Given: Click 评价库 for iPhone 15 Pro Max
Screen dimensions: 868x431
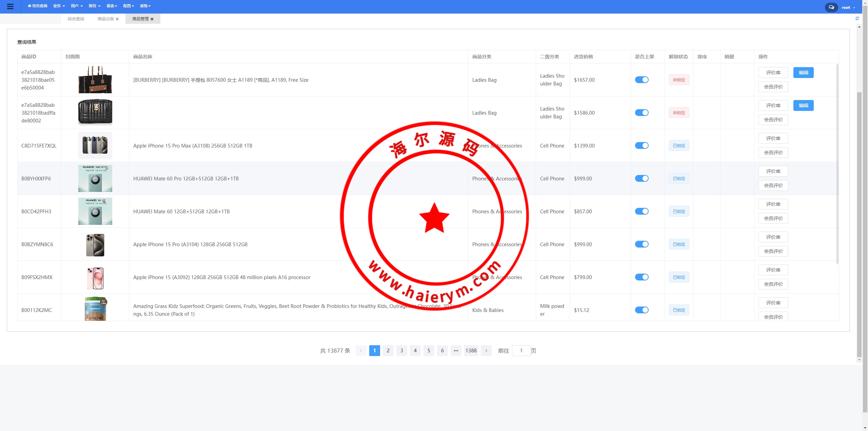Looking at the screenshot, I should [773, 138].
